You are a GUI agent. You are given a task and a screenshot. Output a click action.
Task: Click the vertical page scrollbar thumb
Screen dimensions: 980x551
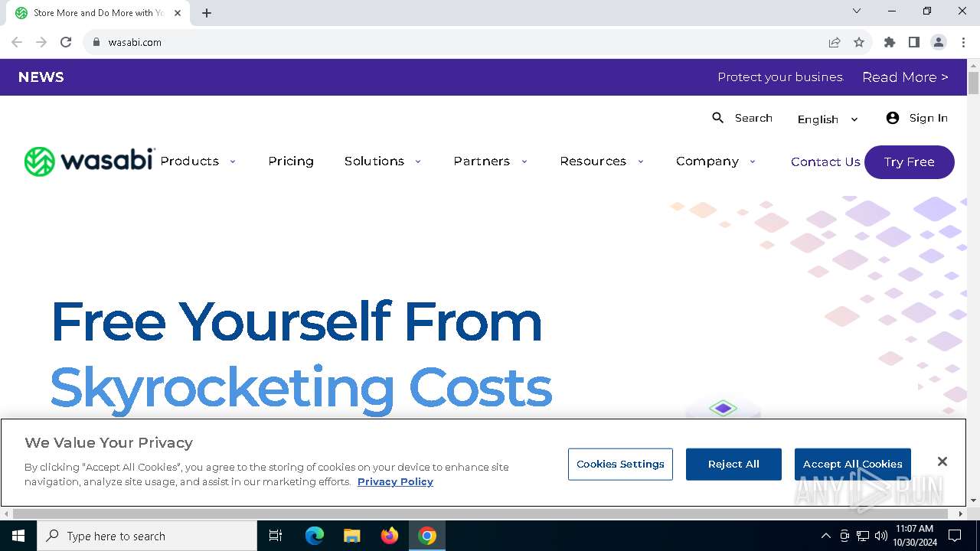click(973, 83)
